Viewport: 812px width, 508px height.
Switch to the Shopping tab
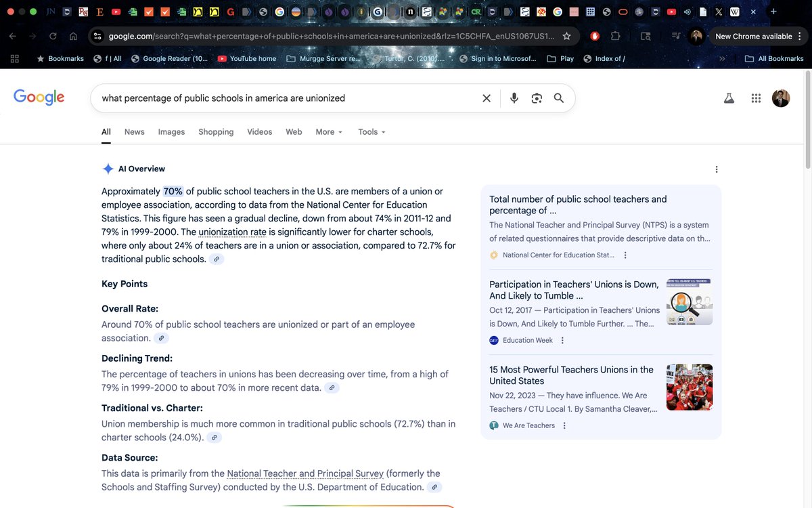point(216,132)
